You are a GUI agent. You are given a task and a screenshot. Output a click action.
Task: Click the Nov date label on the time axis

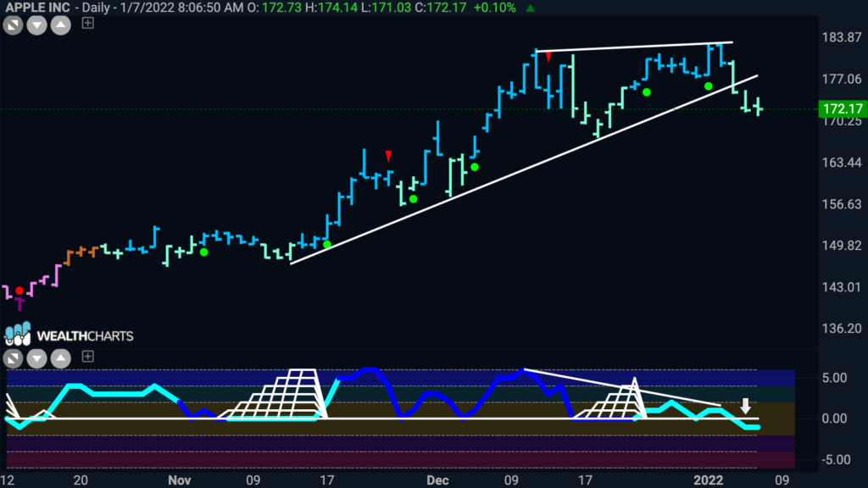click(180, 480)
